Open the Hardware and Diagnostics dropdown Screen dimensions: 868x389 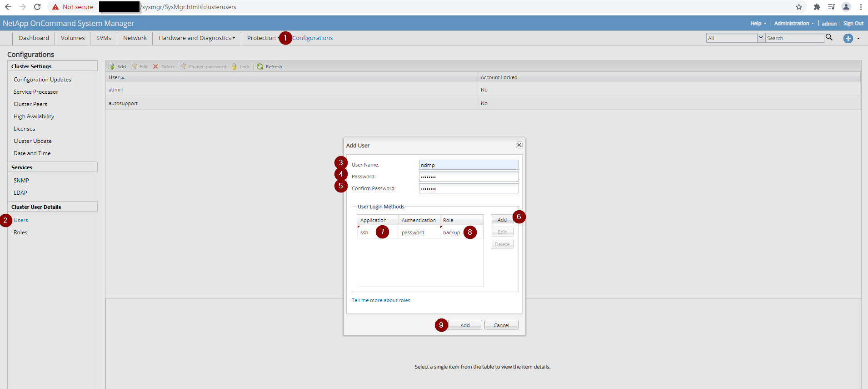click(196, 38)
